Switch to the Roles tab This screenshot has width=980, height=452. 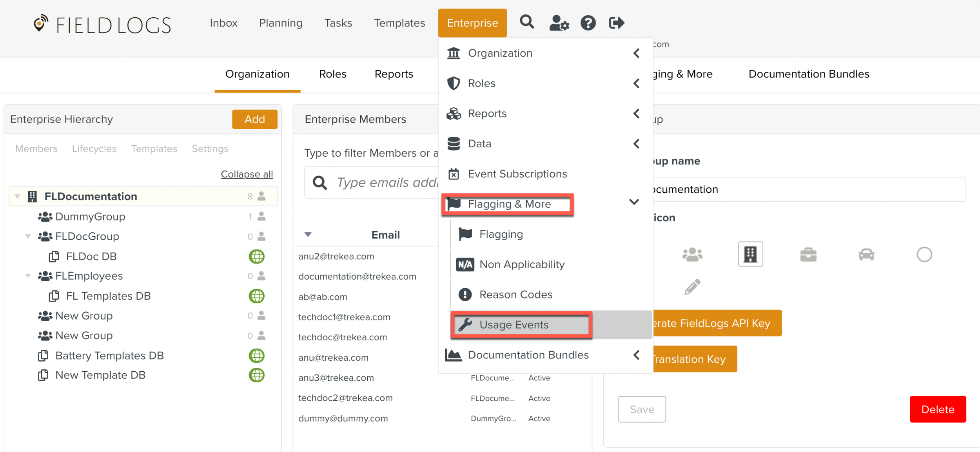(x=332, y=74)
